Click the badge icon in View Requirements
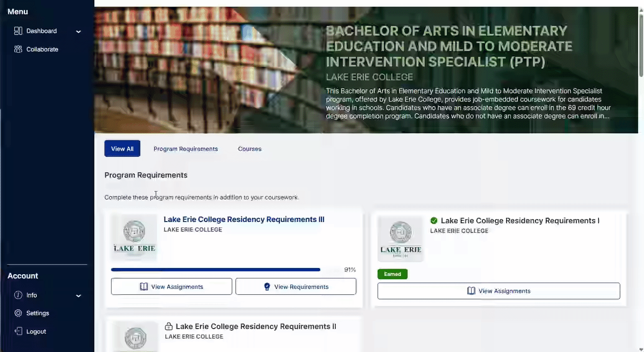 (x=267, y=287)
